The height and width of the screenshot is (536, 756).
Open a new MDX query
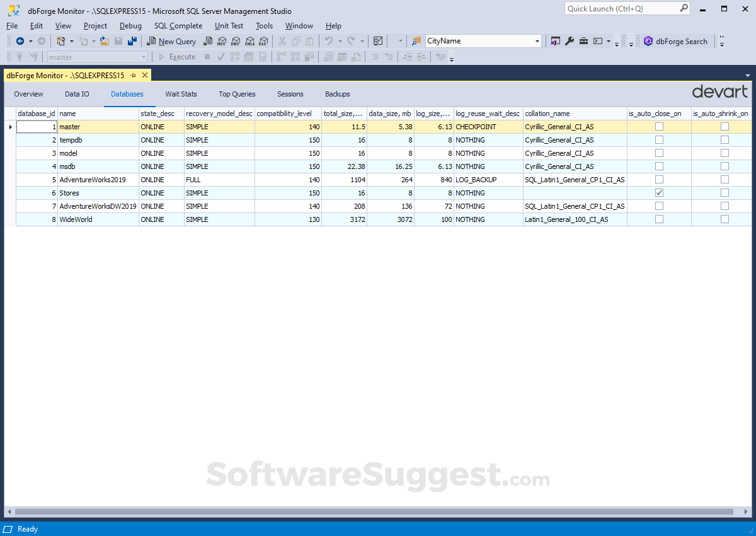point(222,41)
